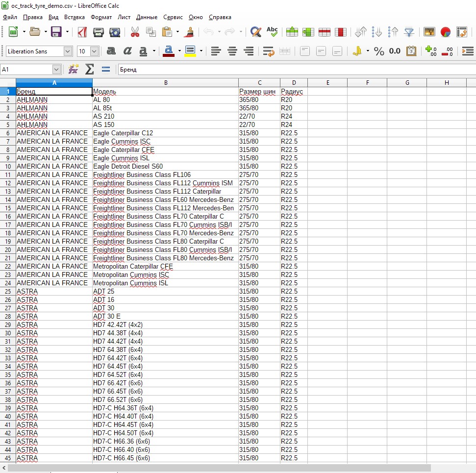Click the Cut scissors icon
The width and height of the screenshot is (476, 473).
(x=135, y=32)
